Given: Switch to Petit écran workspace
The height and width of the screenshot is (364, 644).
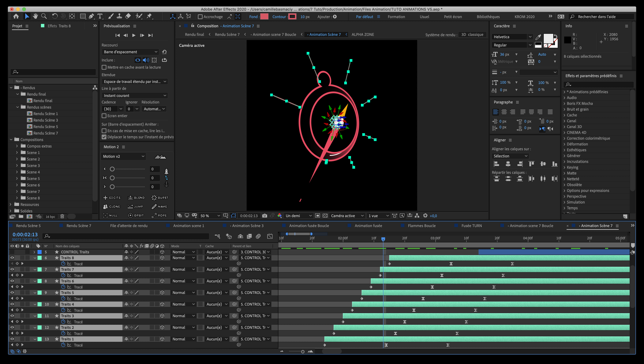Looking at the screenshot, I should point(453,17).
